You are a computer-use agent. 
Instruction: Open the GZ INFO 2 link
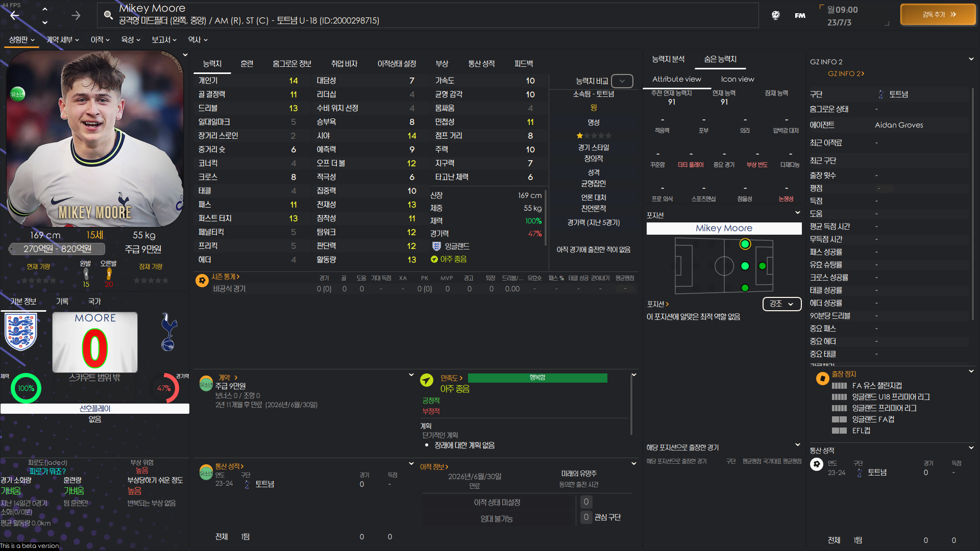(x=846, y=74)
